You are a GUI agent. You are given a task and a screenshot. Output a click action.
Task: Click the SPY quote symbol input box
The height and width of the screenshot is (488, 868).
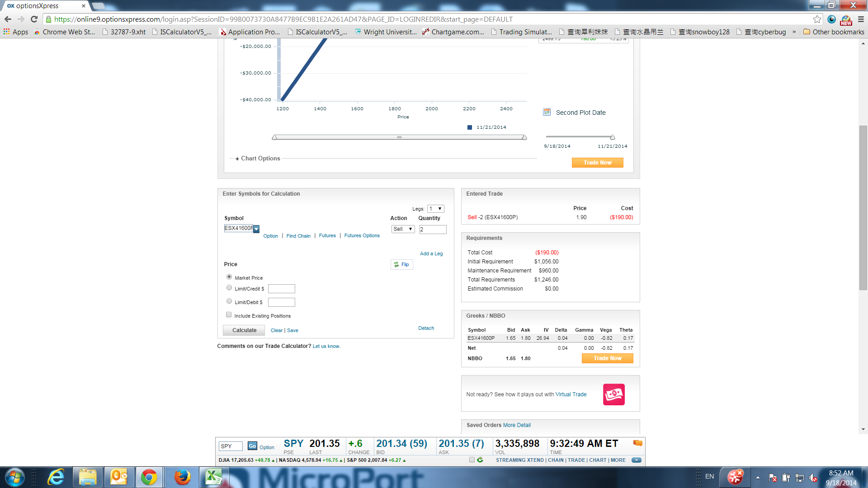tap(231, 446)
